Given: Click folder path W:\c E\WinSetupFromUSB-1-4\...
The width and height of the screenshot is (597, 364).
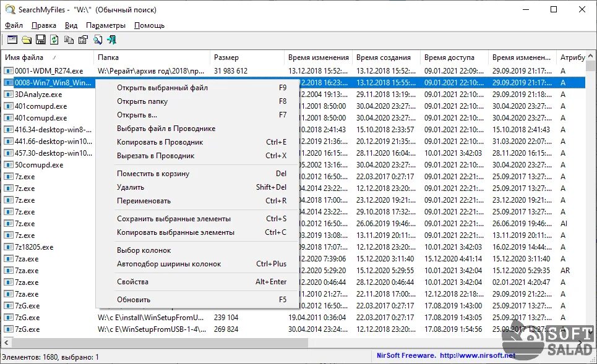Looking at the screenshot, I should click(152, 329).
